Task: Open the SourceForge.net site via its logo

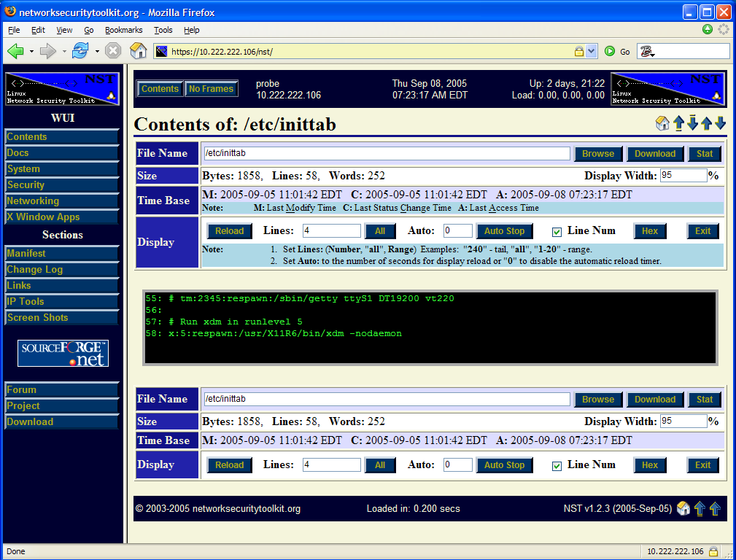Action: click(x=62, y=353)
